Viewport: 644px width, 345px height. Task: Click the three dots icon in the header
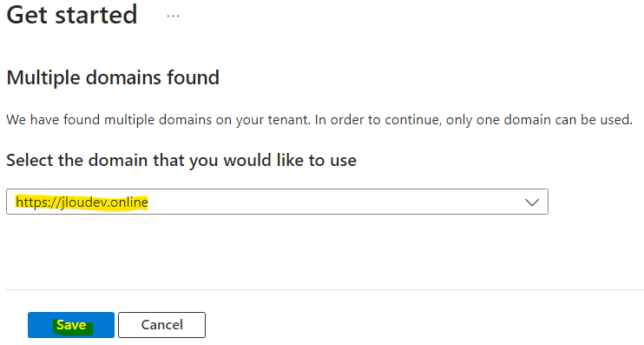(173, 16)
